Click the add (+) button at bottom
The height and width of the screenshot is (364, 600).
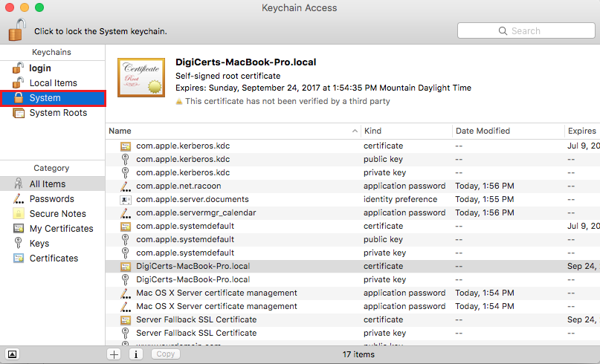click(114, 354)
